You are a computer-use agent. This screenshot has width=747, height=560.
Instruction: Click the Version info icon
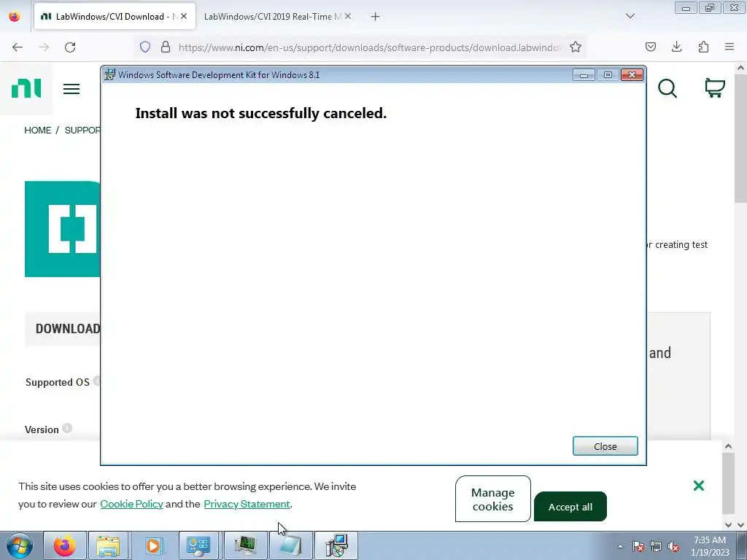(x=67, y=428)
